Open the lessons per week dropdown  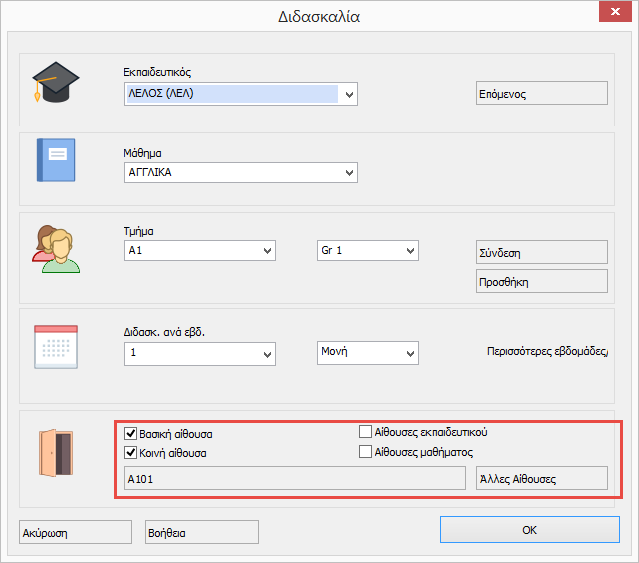click(x=267, y=354)
